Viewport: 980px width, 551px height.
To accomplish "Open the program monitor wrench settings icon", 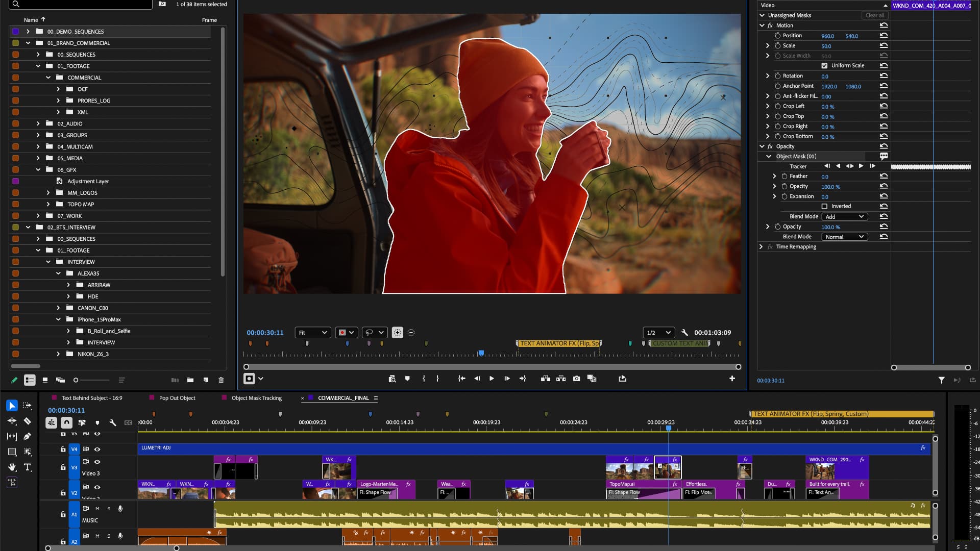I will [x=685, y=332].
